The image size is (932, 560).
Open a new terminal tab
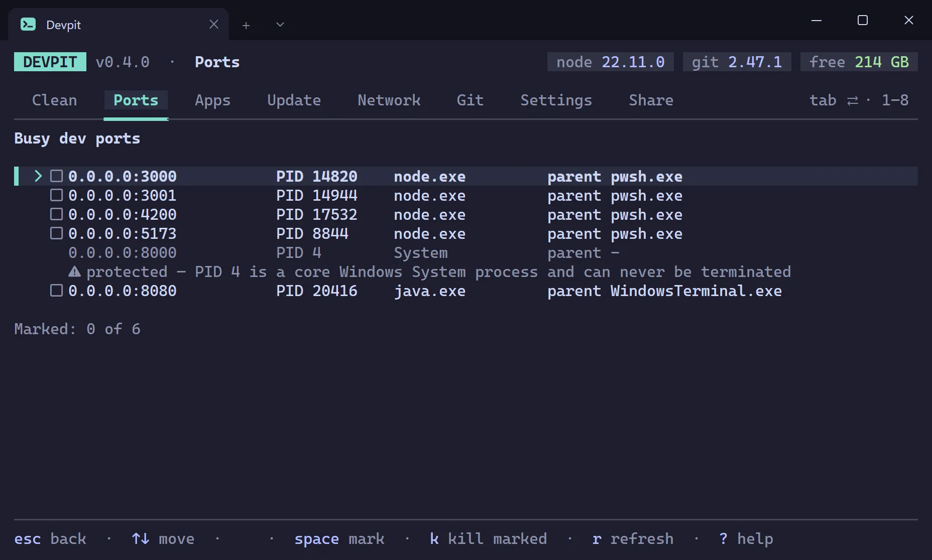(x=246, y=25)
